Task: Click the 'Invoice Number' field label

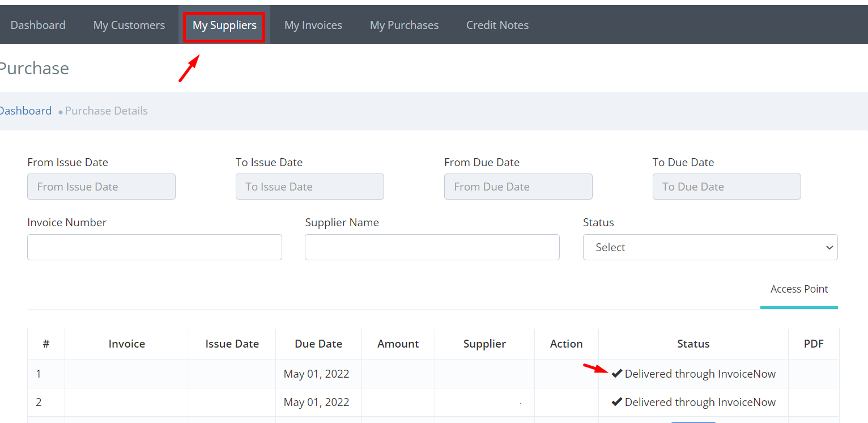Action: [x=67, y=222]
